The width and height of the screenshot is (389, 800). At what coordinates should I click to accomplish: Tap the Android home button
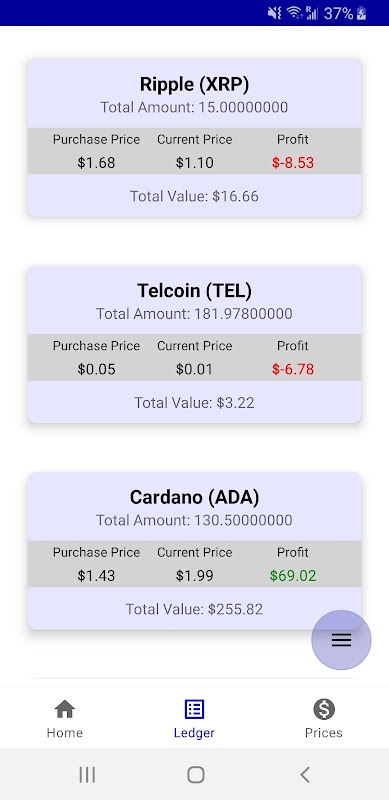(x=196, y=774)
